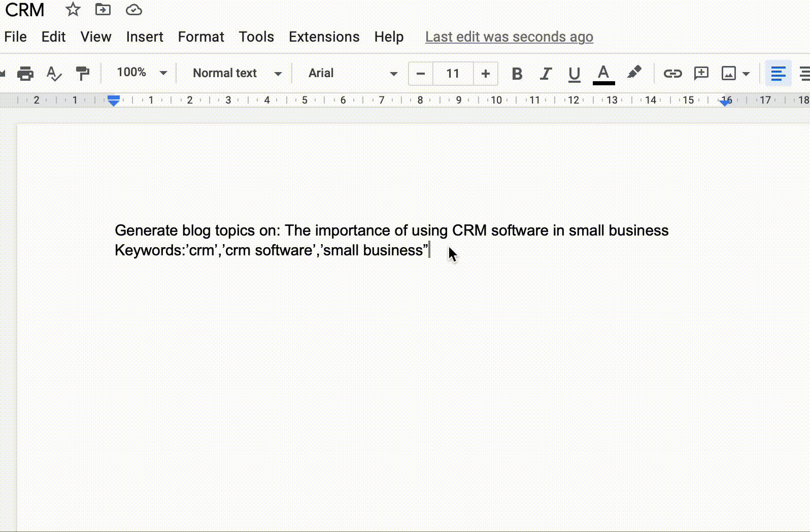Toggle bold formatting
The height and width of the screenshot is (532, 810).
(517, 74)
